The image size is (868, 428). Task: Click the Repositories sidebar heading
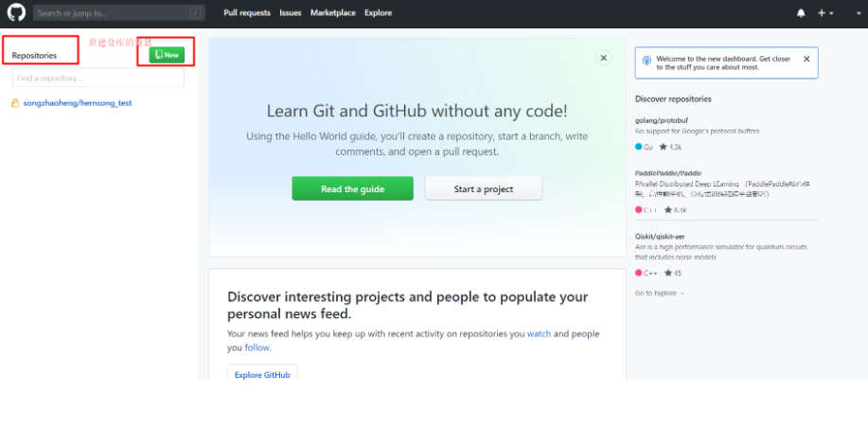pos(34,55)
